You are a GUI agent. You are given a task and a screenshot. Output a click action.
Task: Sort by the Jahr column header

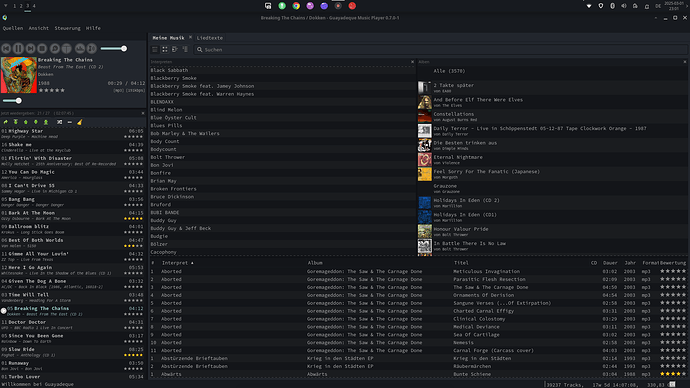click(x=630, y=263)
